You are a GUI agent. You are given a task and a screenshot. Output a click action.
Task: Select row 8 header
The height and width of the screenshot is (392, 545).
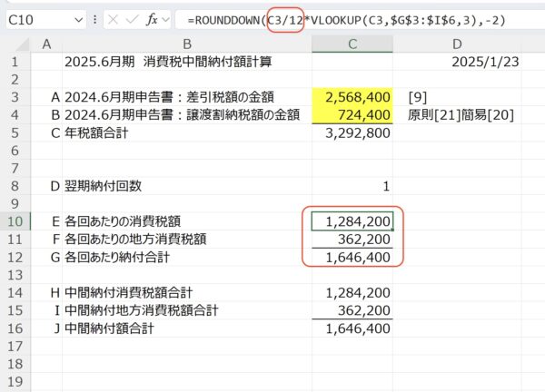pyautogui.click(x=15, y=186)
